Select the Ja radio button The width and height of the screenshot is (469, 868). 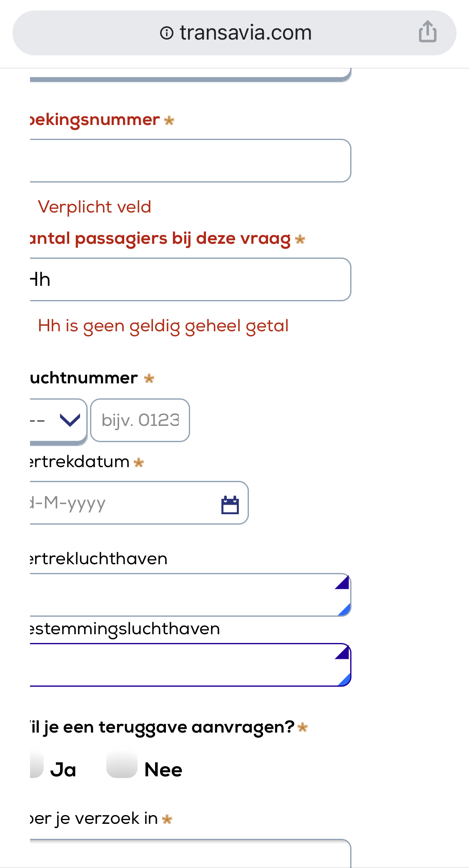point(36,763)
